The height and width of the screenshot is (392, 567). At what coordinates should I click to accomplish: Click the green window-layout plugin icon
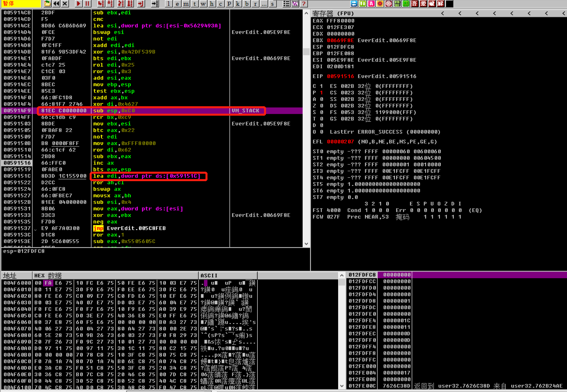click(x=406, y=3)
